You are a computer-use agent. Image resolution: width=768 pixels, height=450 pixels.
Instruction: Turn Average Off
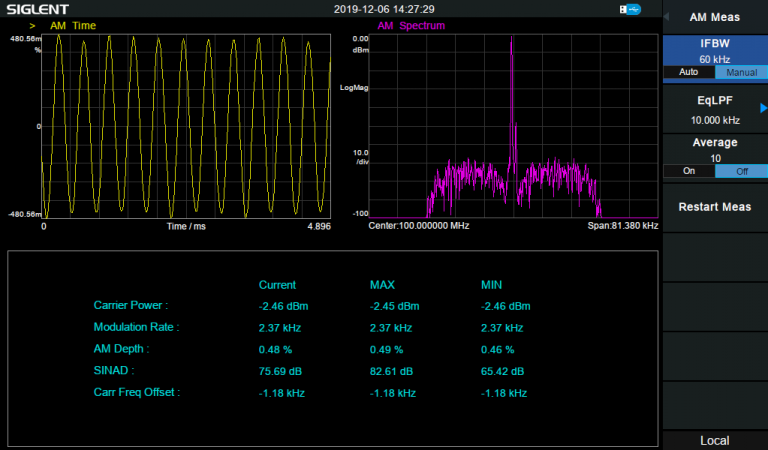[x=741, y=171]
